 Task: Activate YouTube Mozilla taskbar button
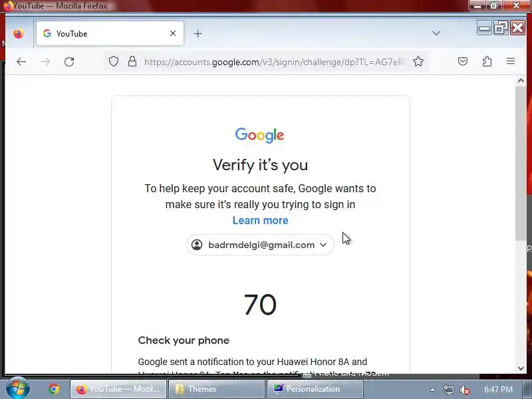pyautogui.click(x=118, y=389)
